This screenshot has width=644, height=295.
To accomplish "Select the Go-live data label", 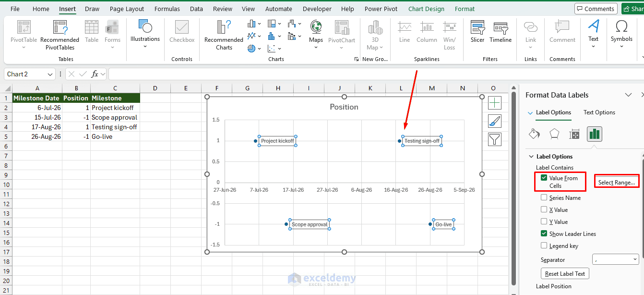I will point(443,224).
